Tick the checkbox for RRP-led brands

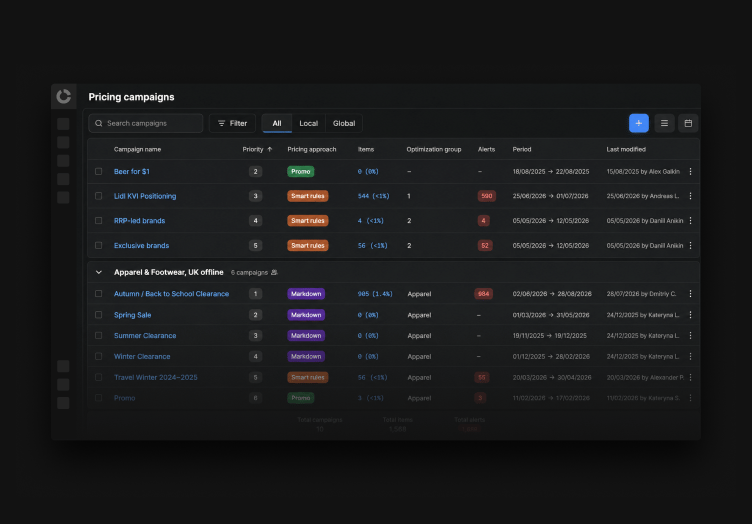(x=98, y=221)
